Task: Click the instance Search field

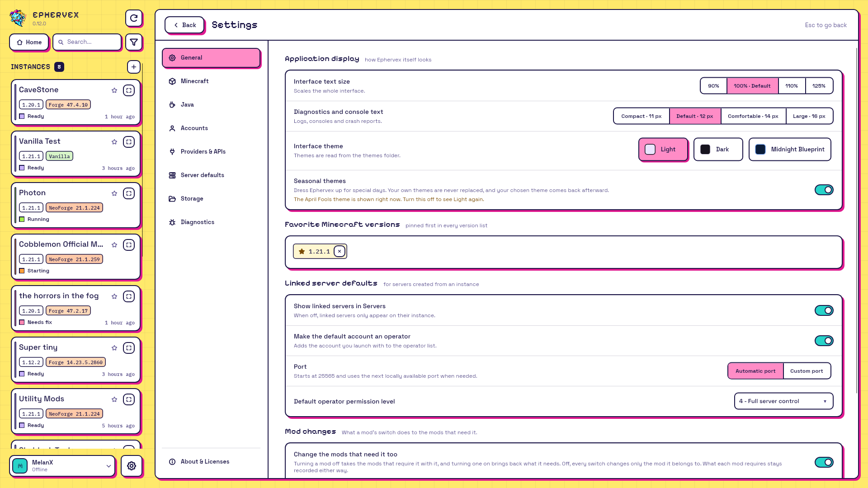Action: (x=87, y=42)
